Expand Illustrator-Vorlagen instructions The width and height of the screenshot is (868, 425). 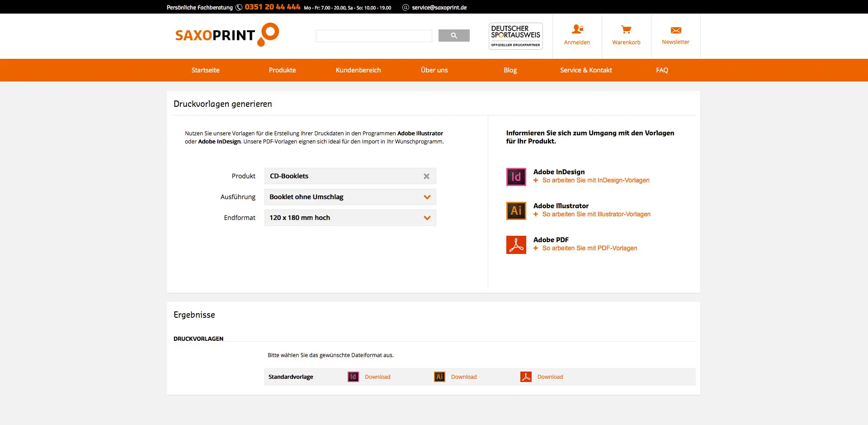tap(596, 215)
